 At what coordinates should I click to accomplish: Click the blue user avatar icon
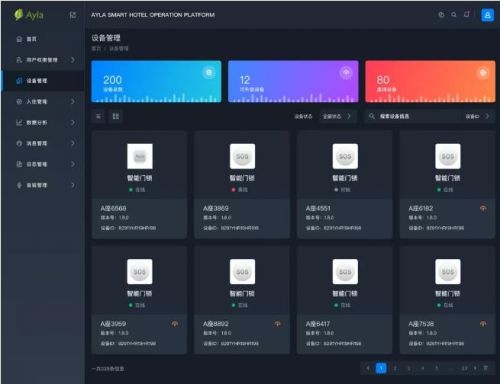pyautogui.click(x=487, y=15)
